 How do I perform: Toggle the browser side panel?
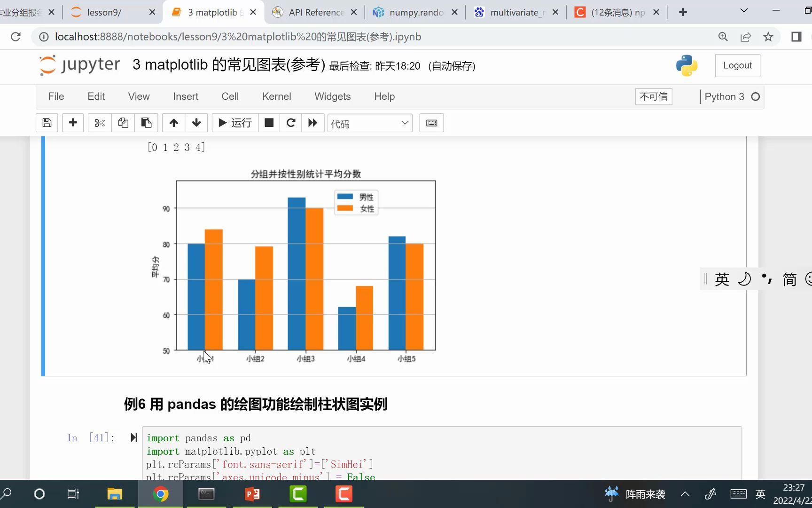pos(796,37)
